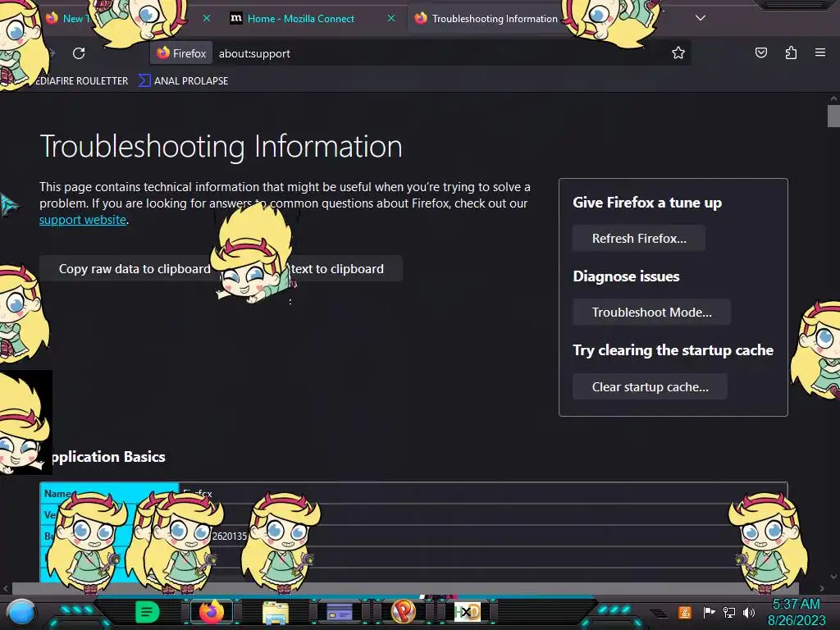Bookmark this page with the star icon
The image size is (840, 630).
[678, 52]
